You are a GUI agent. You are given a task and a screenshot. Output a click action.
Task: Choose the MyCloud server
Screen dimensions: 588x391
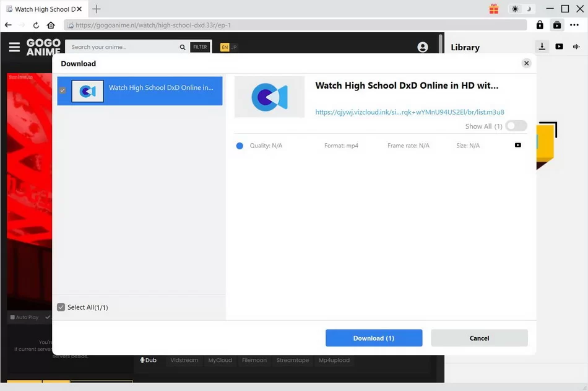220,360
